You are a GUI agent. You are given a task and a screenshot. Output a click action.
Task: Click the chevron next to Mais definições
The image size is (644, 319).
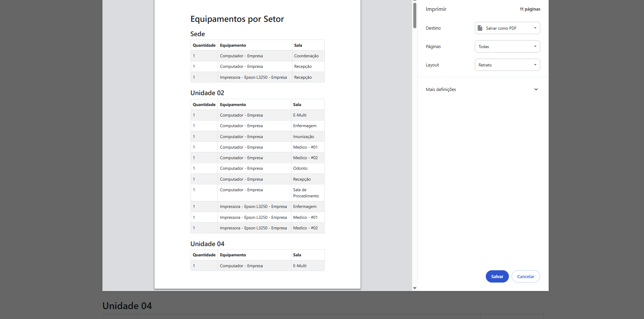pos(536,89)
